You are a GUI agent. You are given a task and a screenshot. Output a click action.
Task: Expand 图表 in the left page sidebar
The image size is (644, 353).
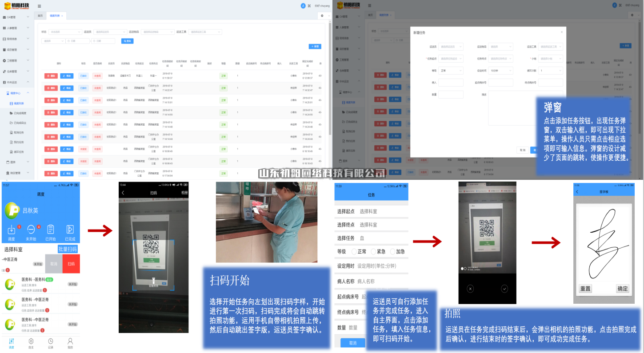click(x=18, y=162)
